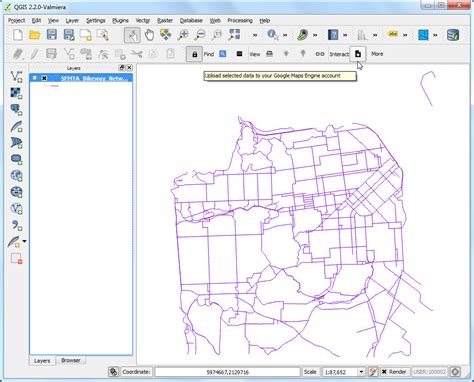Click the Add WMS Layer globe icon

tap(16, 176)
